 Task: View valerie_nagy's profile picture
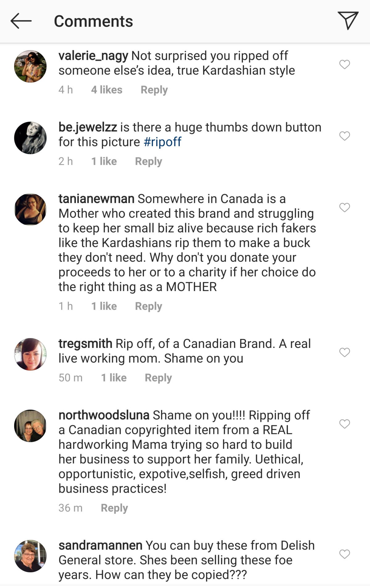tap(30, 66)
